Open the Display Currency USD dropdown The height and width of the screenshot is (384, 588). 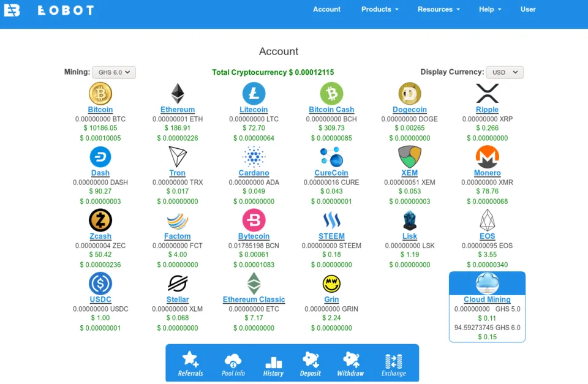click(505, 72)
